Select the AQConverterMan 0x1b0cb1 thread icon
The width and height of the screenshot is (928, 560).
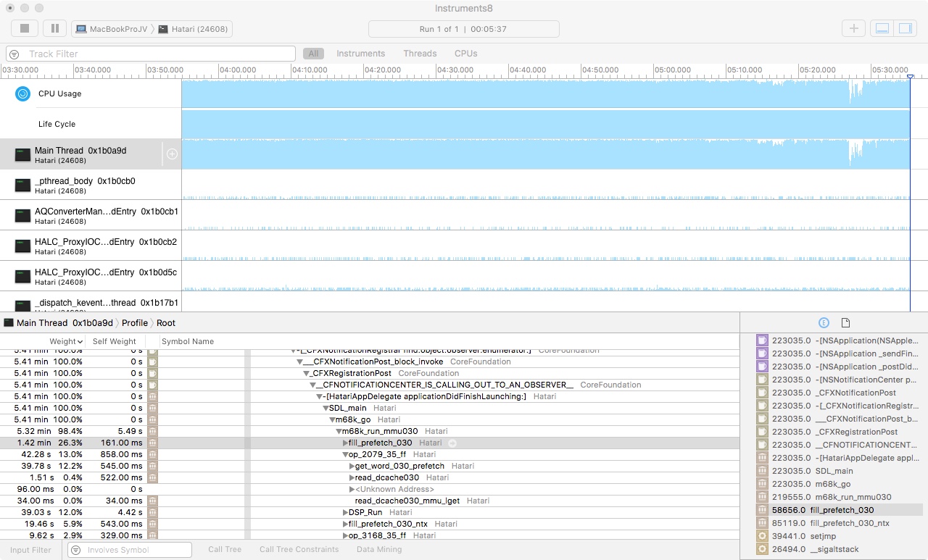(23, 216)
